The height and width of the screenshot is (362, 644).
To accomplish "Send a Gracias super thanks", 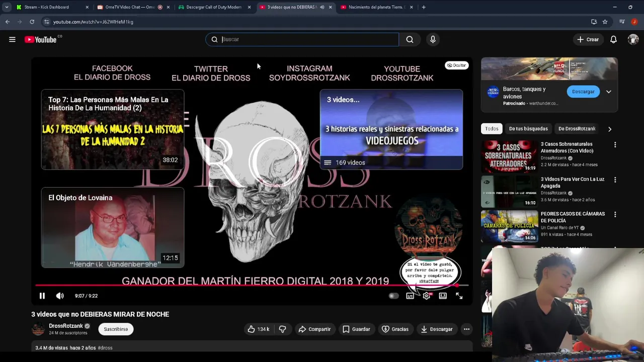I will [395, 329].
